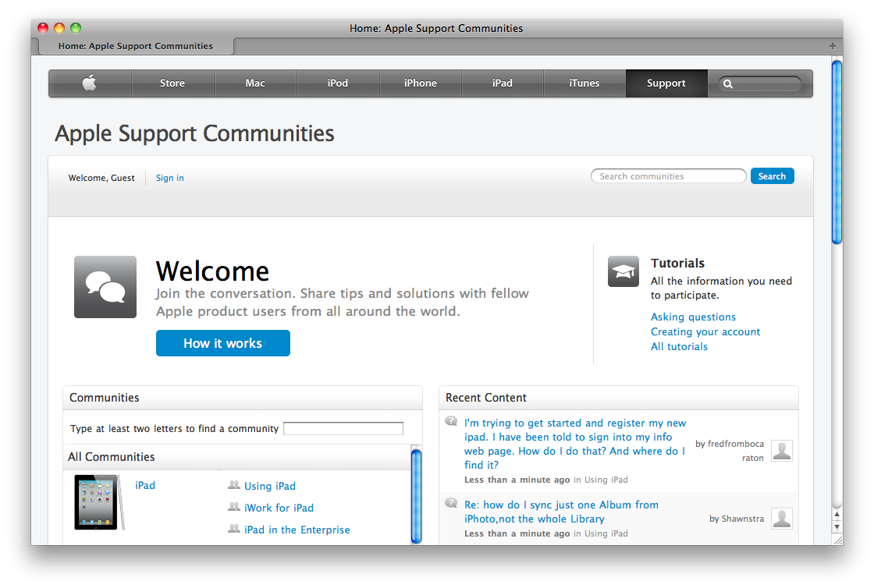Open the Store navigation tab
The width and height of the screenshot is (874, 588).
pyautogui.click(x=172, y=83)
